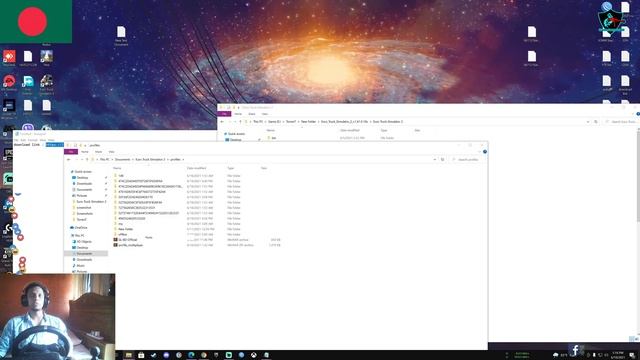Click Back arrow in profiles window
Image resolution: width=640 pixels, height=360 pixels.
tap(69, 160)
